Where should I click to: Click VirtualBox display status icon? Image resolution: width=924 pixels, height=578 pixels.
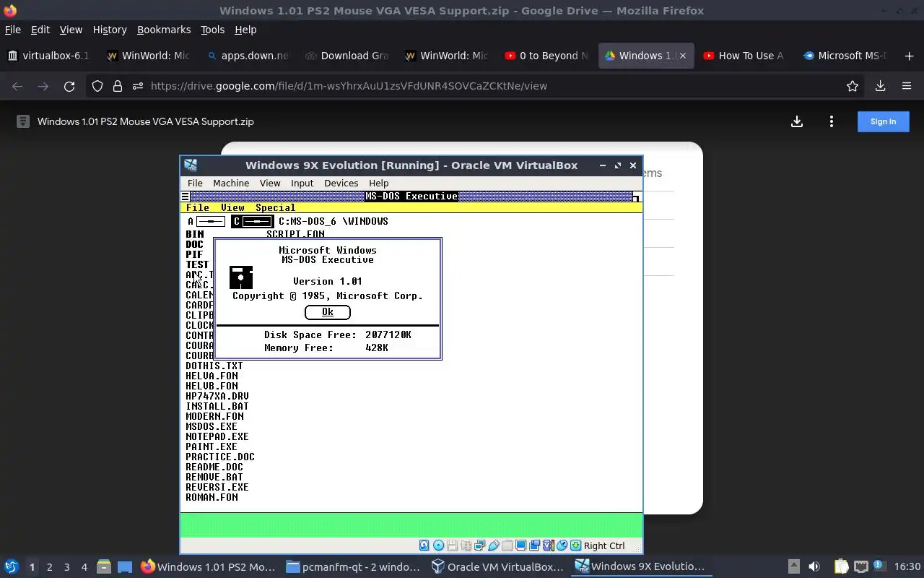[x=520, y=545]
